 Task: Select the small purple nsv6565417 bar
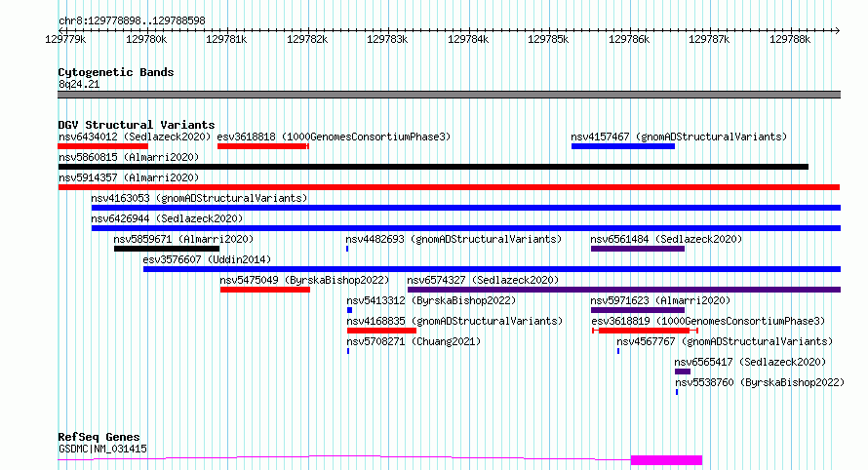[683, 372]
